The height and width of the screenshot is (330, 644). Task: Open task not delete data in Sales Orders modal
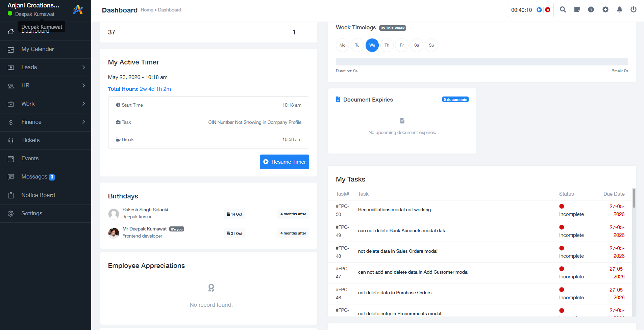pos(398,251)
